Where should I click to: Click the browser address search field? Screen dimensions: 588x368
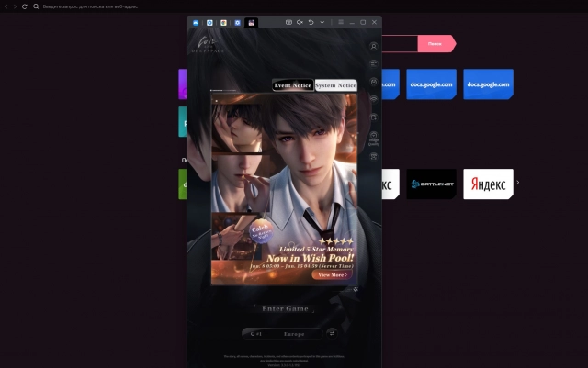pyautogui.click(x=90, y=6)
